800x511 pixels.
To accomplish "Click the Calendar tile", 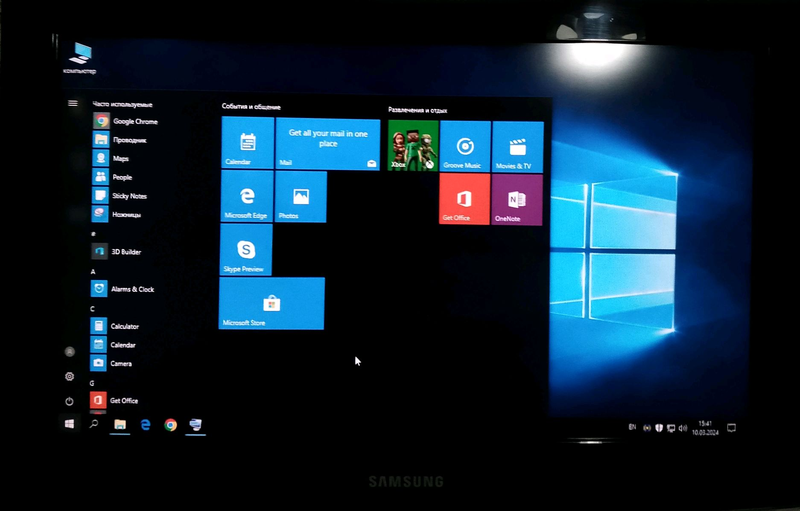I will tap(247, 142).
